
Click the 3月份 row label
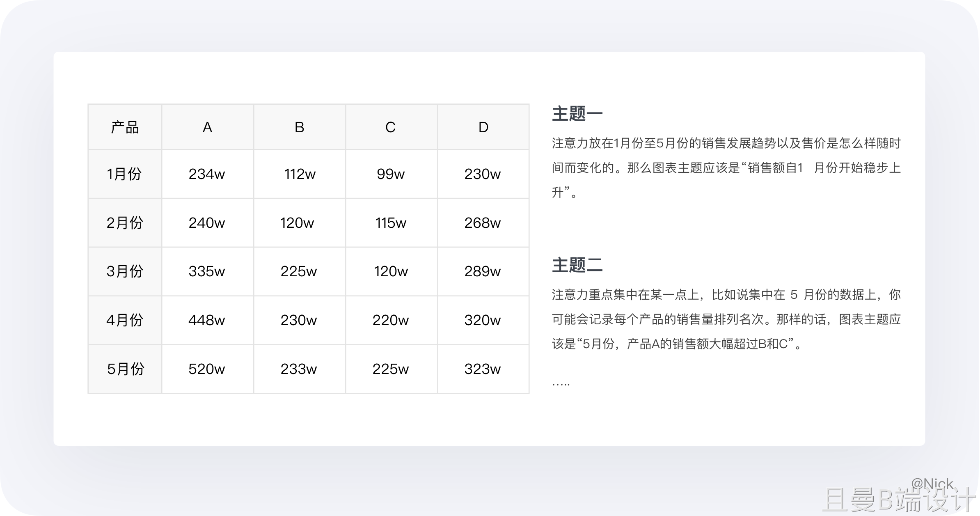click(x=125, y=271)
